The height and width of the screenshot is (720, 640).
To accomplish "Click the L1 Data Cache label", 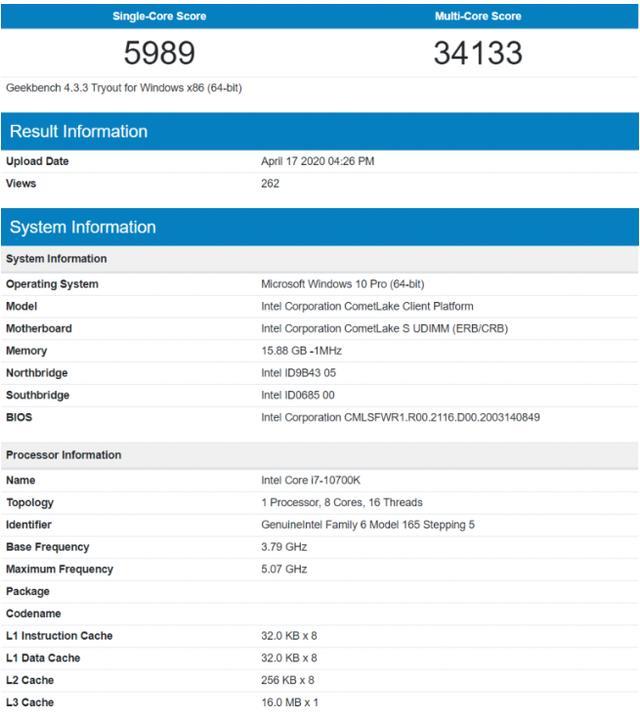I will click(x=43, y=658).
